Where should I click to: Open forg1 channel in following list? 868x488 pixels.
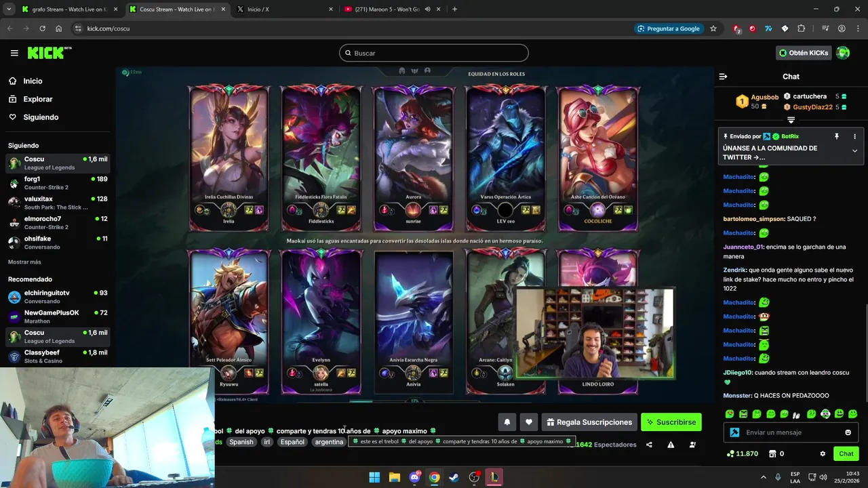58,183
